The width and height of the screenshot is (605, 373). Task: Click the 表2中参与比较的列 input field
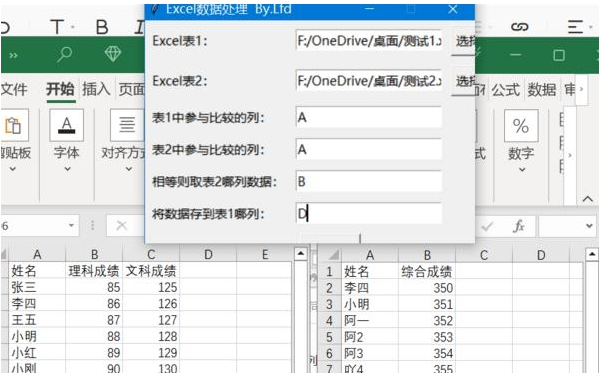[368, 149]
